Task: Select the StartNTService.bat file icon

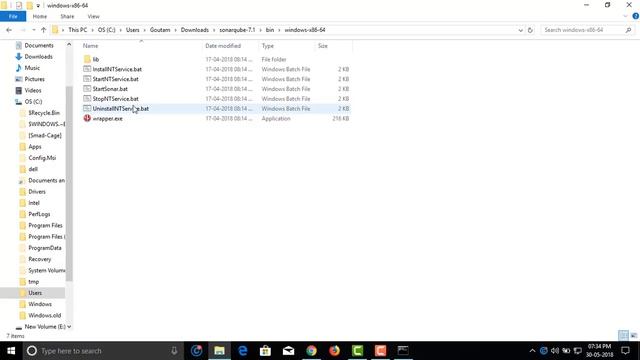Action: [x=87, y=79]
